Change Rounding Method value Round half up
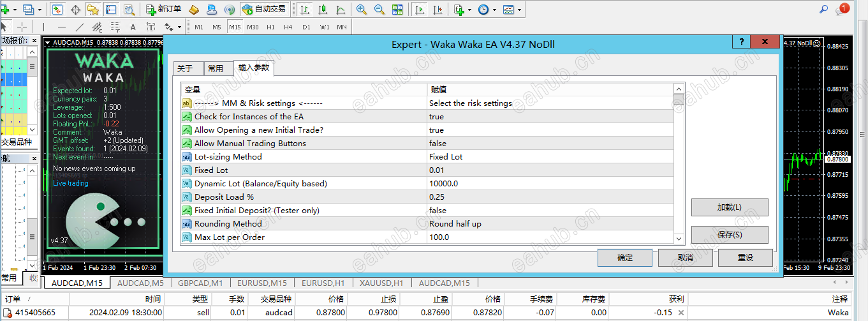This screenshot has height=321, width=868. tap(550, 224)
